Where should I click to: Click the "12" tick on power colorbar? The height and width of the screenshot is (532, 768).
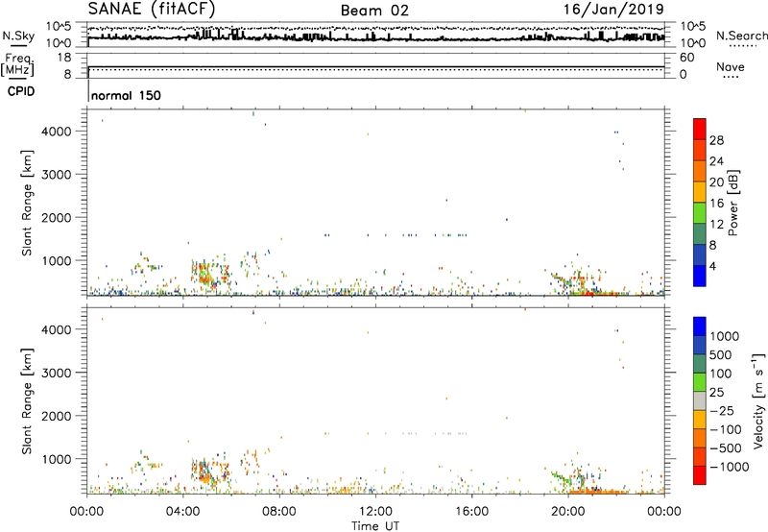716,225
